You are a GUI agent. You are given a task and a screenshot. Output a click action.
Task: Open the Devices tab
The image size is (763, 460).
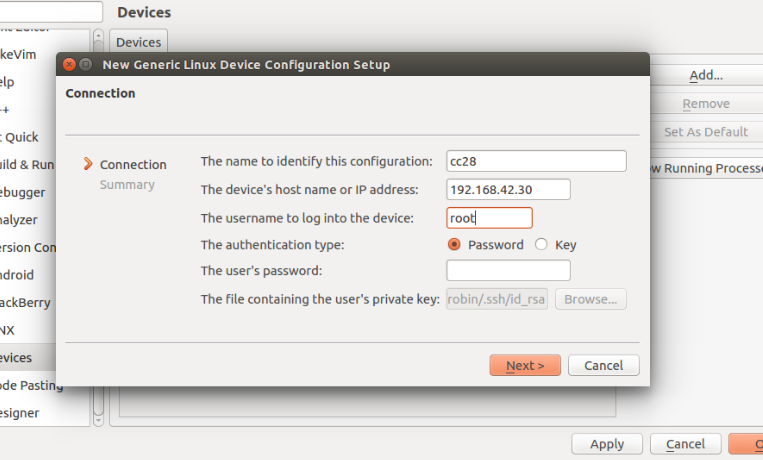point(139,42)
